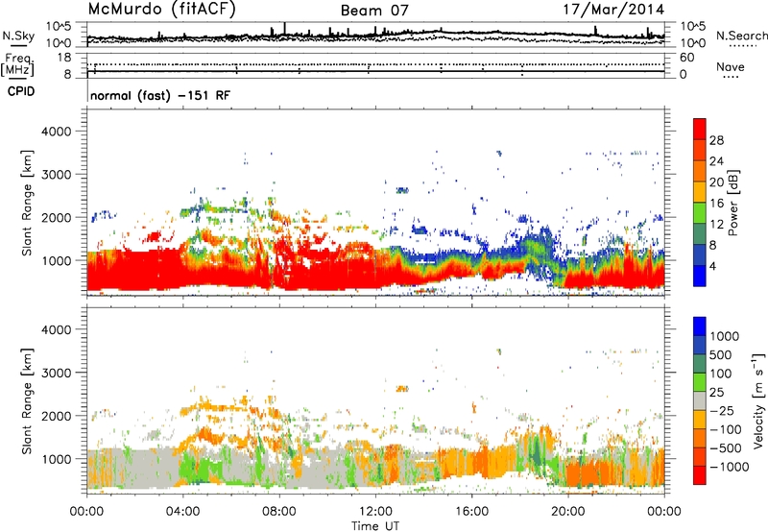
Task: Click the '18' tick on frequency axis
Action: [x=64, y=58]
